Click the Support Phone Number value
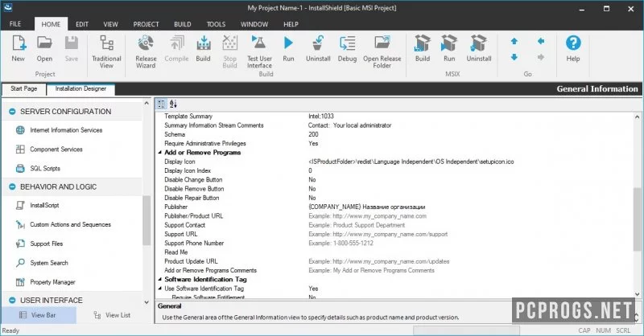The height and width of the screenshot is (336, 644). (469, 244)
